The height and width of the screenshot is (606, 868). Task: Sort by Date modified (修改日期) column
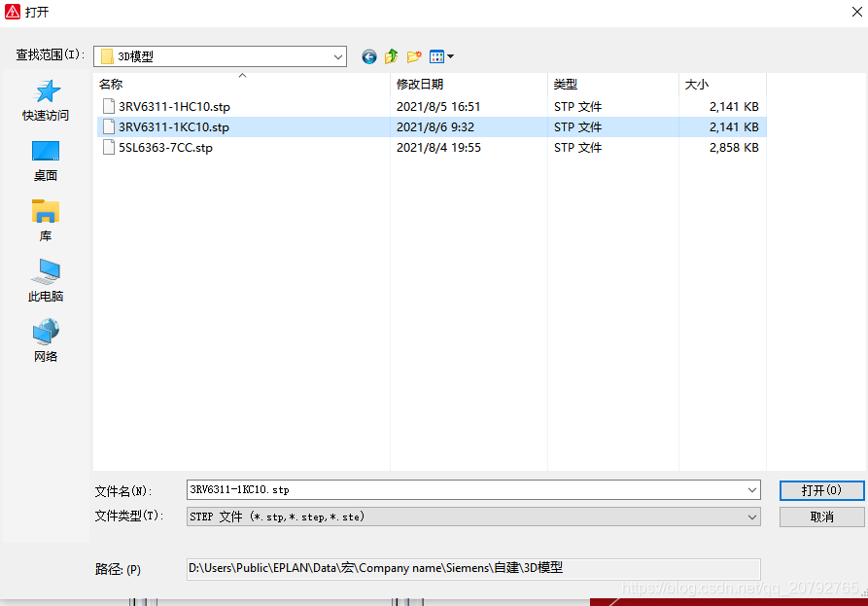tap(420, 85)
